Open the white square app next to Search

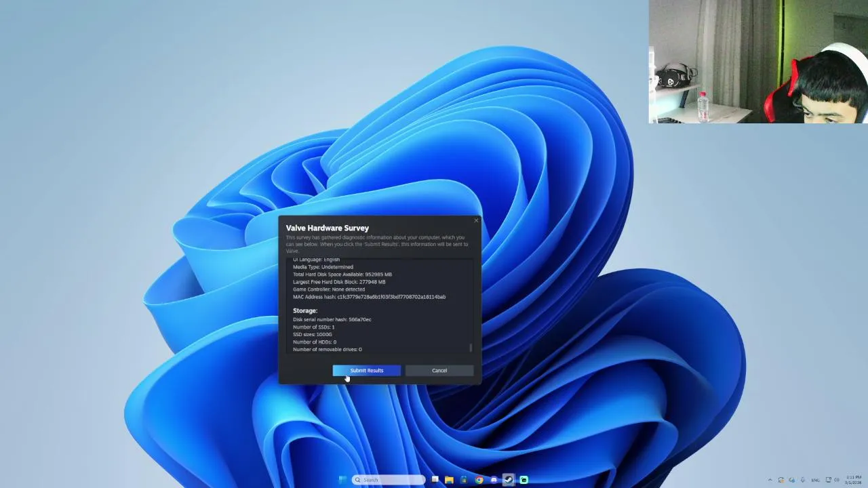point(435,479)
